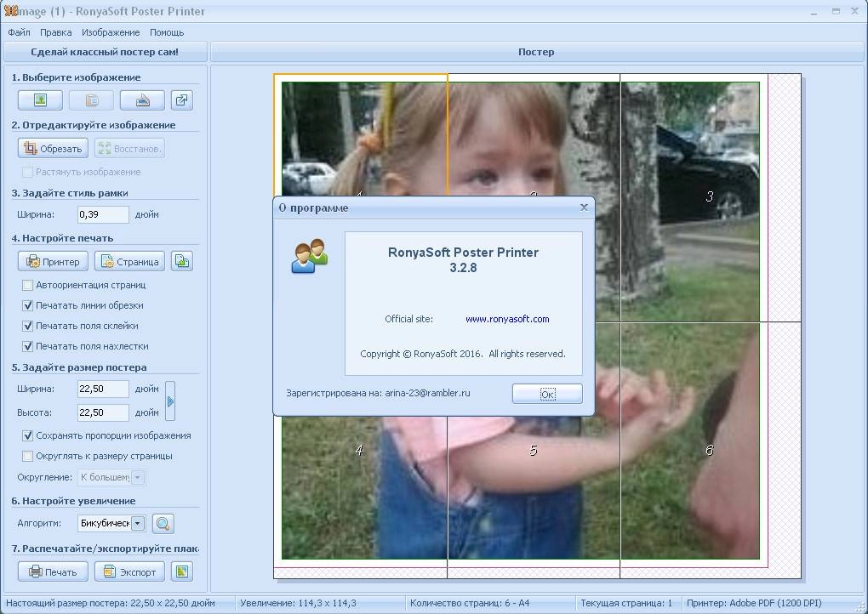This screenshot has height=614, width=868.
Task: Select poster page 5
Action: pyautogui.click(x=534, y=450)
